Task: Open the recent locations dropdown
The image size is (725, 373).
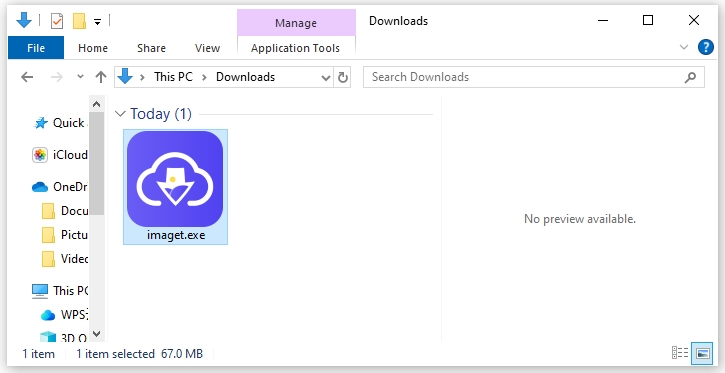Action: click(x=80, y=77)
